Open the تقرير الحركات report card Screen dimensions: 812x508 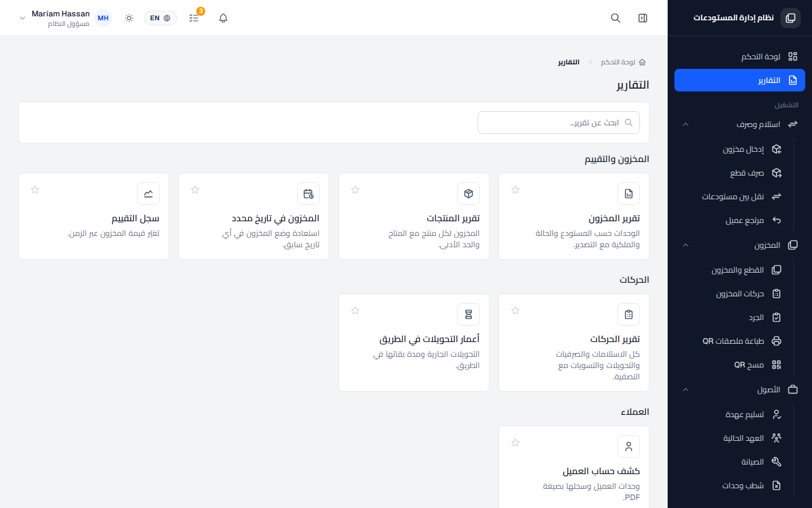click(574, 343)
